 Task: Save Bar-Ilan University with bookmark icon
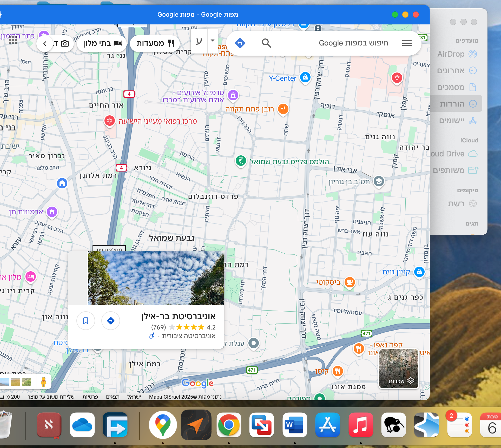pos(86,321)
